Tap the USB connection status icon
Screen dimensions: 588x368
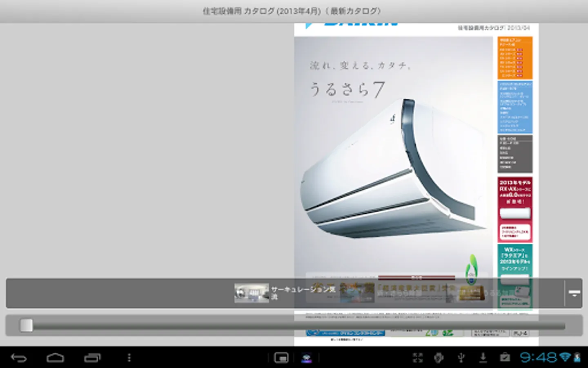tap(461, 358)
